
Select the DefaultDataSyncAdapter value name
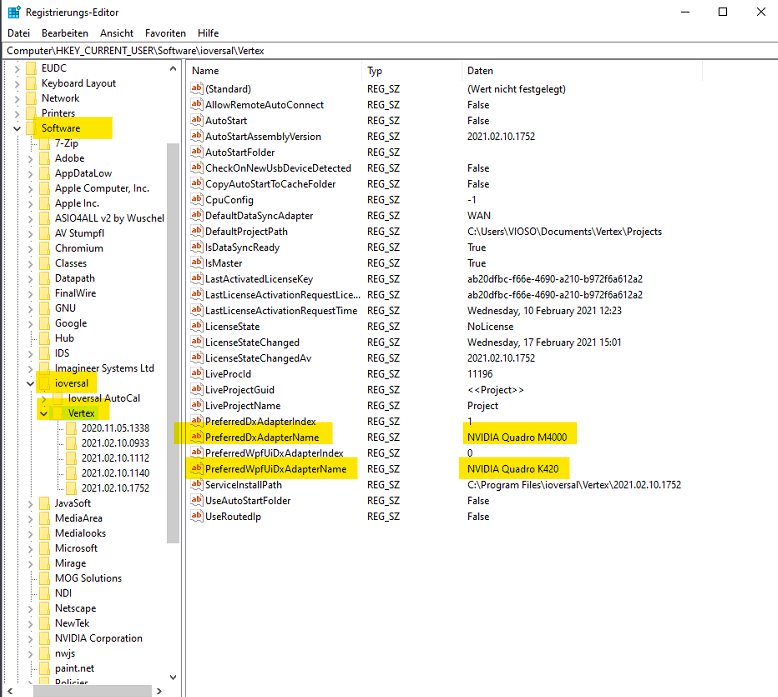259,216
